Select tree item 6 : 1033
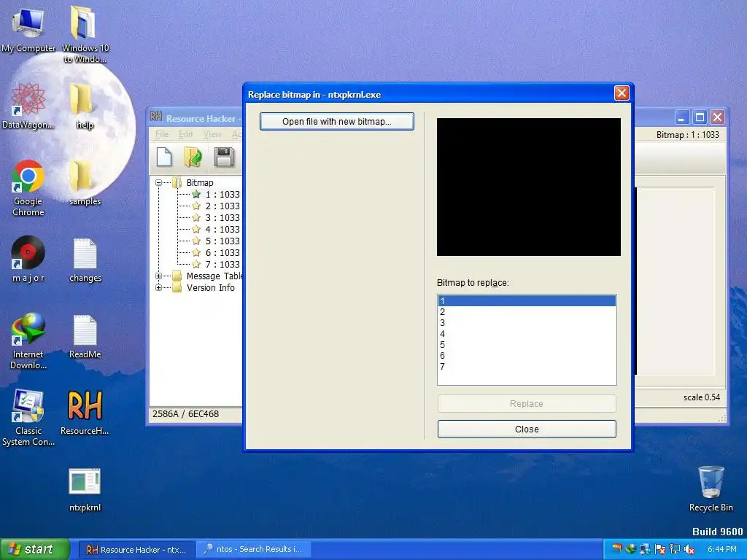The image size is (747, 560). click(222, 253)
